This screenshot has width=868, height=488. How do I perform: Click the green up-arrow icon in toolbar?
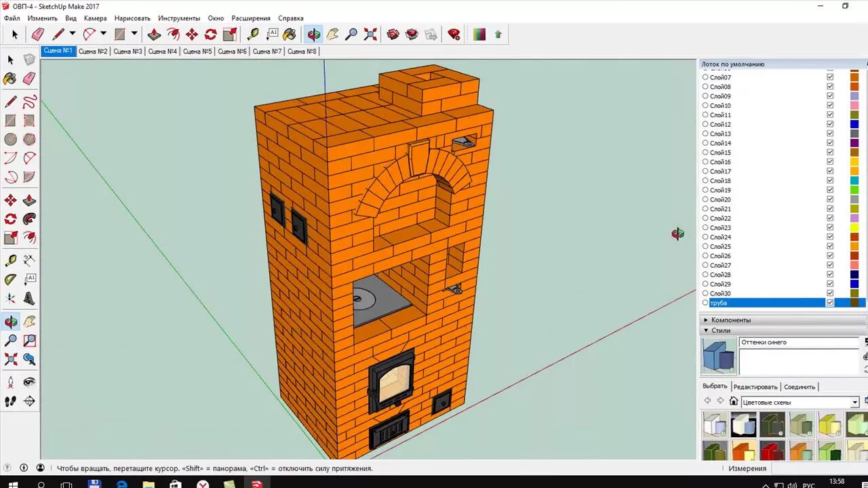click(x=498, y=34)
